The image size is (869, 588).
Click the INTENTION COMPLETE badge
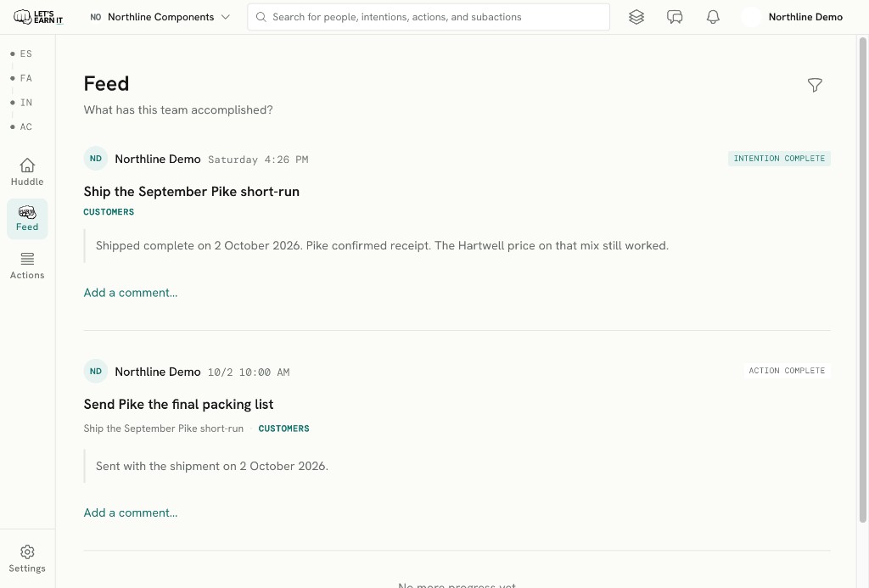(779, 159)
